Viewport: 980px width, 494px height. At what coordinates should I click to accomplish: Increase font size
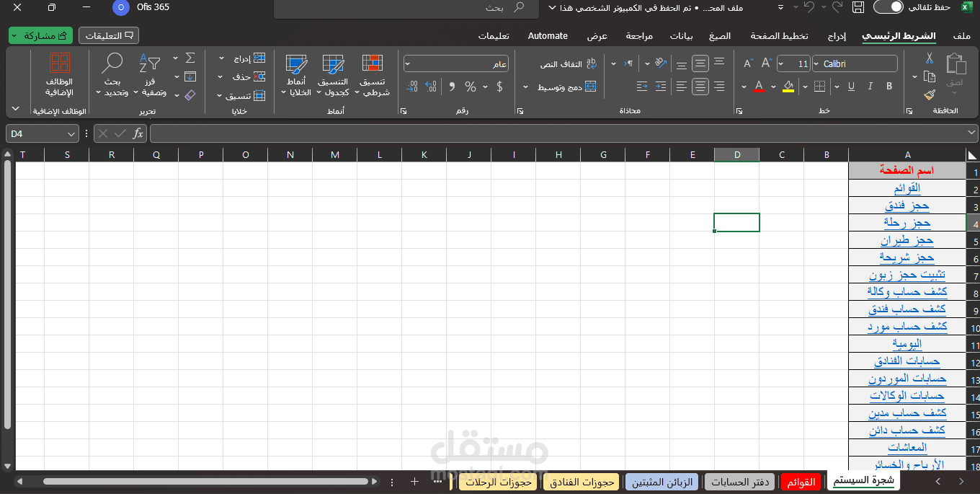point(766,63)
